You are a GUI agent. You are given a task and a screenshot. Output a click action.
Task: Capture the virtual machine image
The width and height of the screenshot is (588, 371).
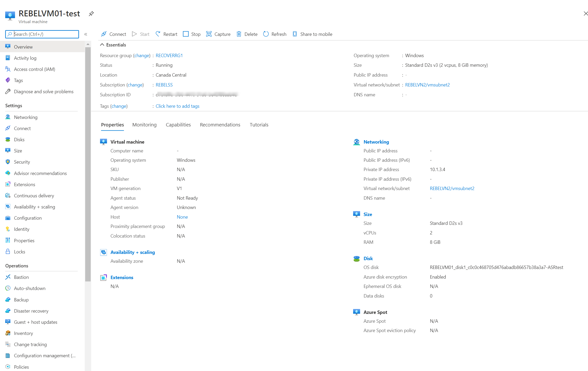point(218,34)
